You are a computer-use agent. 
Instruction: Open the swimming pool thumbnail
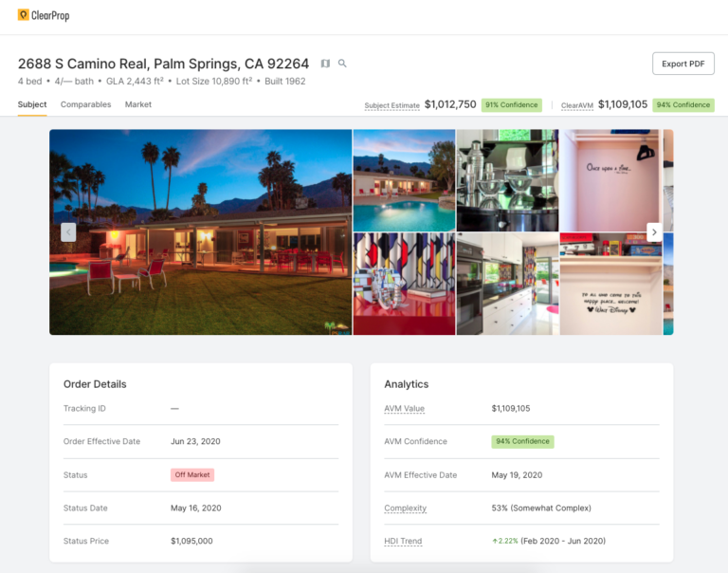coord(404,180)
